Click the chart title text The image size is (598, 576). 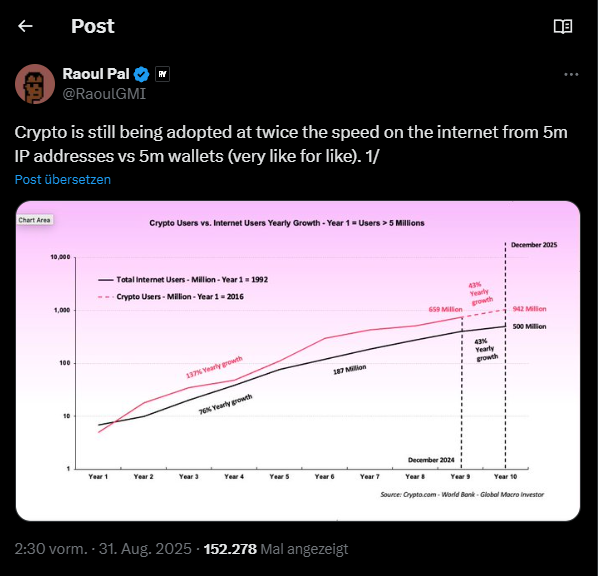coord(287,223)
